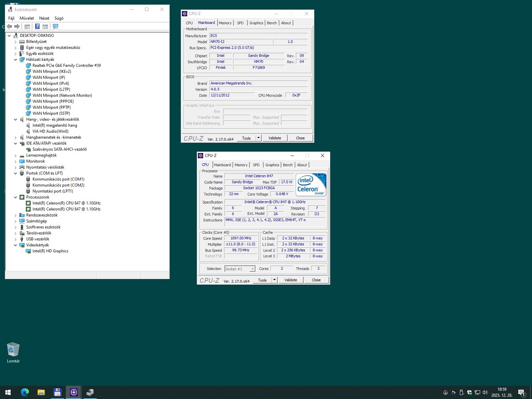Select Intel(R) HD Graphics device entry
532x399 pixels.
pos(50,251)
